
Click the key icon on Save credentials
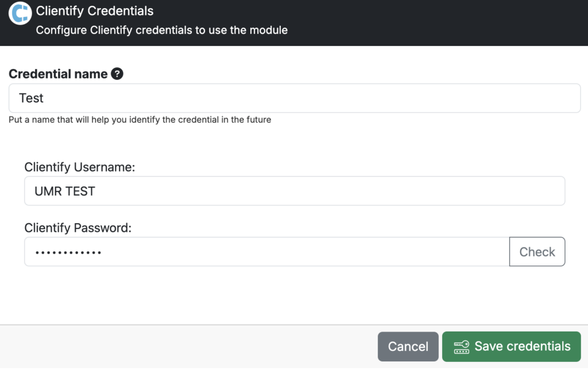[461, 347]
